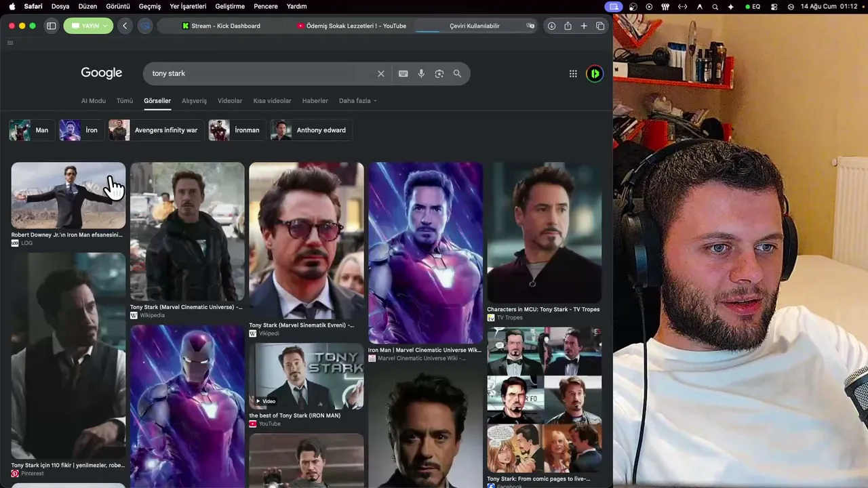Open the Görüntü menu

118,6
